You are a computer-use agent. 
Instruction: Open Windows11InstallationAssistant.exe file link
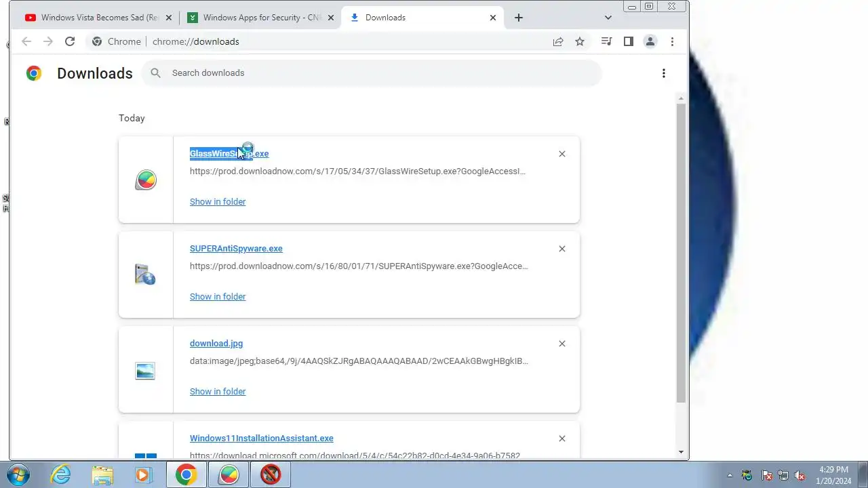(x=262, y=439)
